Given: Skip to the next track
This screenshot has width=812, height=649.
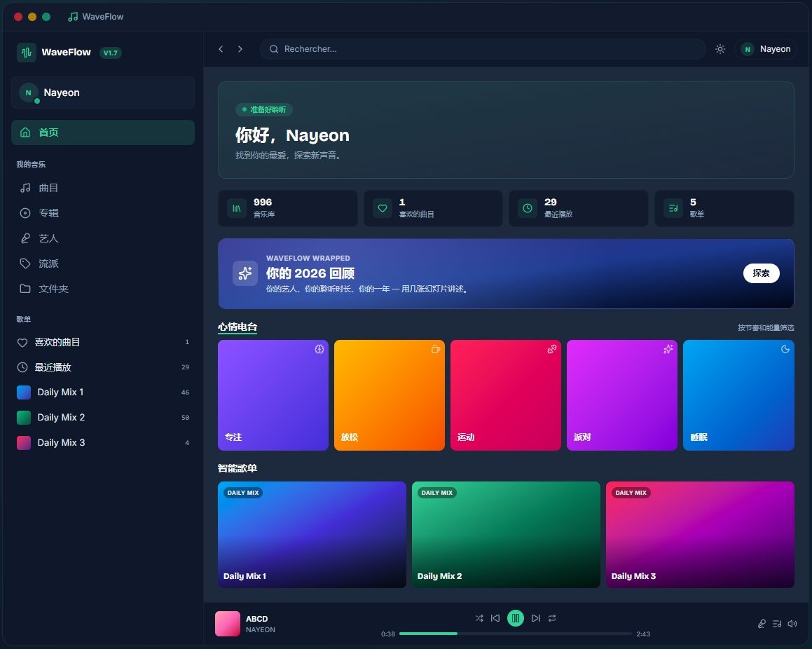Looking at the screenshot, I should tap(536, 618).
